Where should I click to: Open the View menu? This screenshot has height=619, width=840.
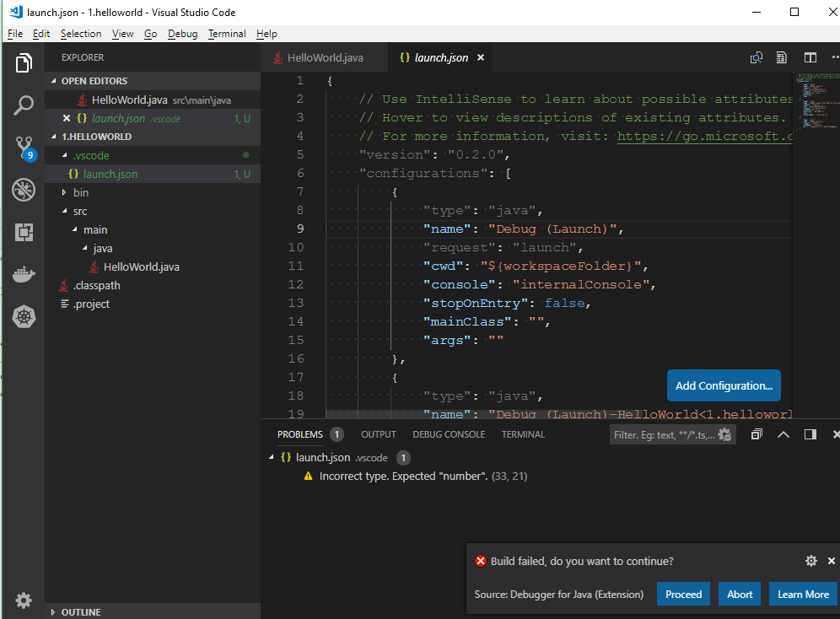point(122,34)
